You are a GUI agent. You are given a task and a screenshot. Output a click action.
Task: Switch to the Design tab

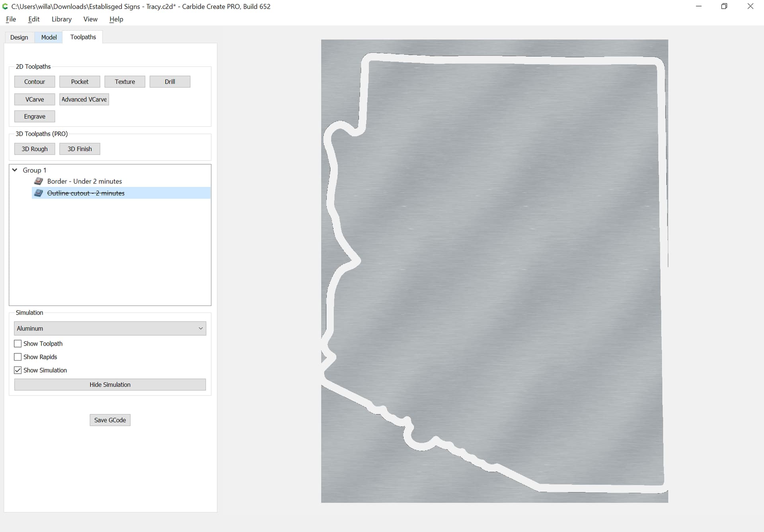point(19,37)
